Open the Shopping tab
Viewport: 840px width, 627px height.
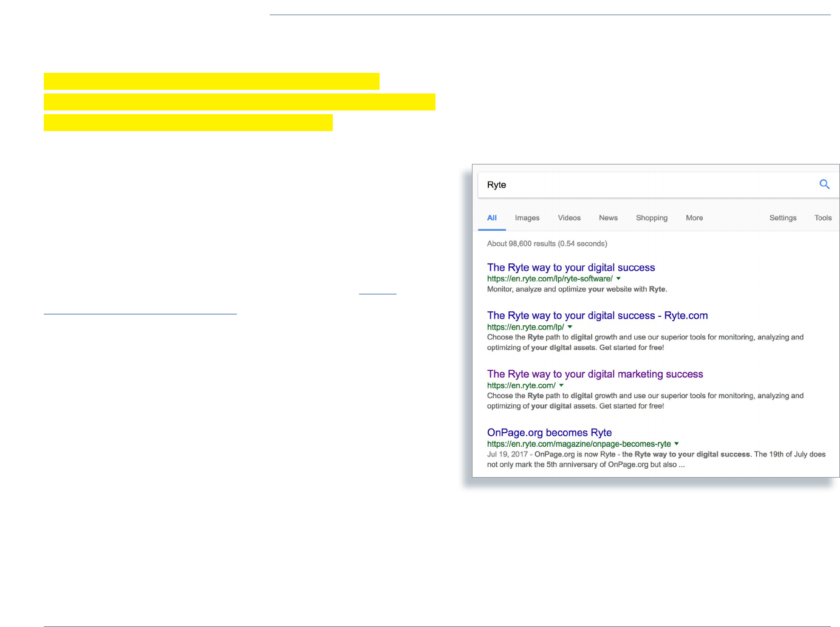tap(652, 218)
